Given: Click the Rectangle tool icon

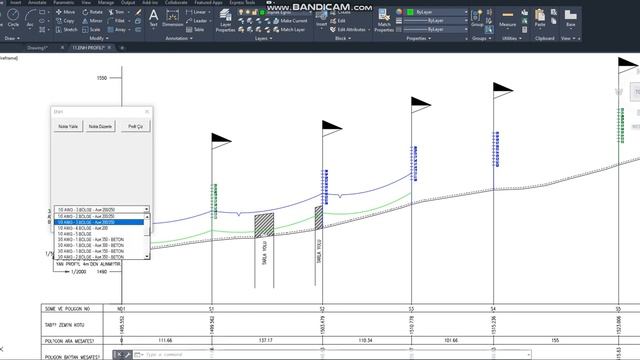Looking at the screenshot, I should pos(42,12).
